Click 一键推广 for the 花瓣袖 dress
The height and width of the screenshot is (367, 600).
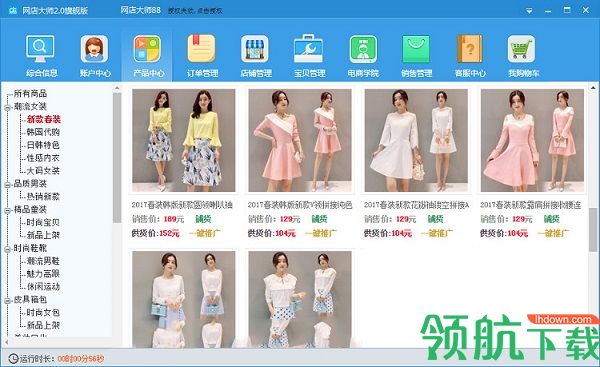point(437,233)
